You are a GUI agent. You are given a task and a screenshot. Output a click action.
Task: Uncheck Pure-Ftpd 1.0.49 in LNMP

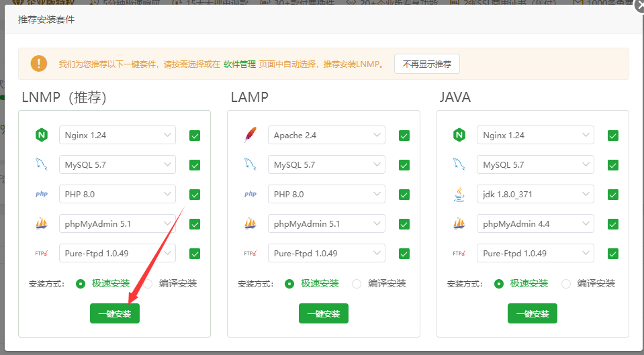195,254
